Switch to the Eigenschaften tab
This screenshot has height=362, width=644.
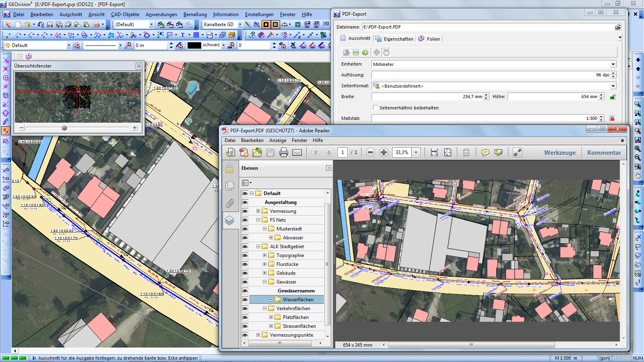[394, 39]
